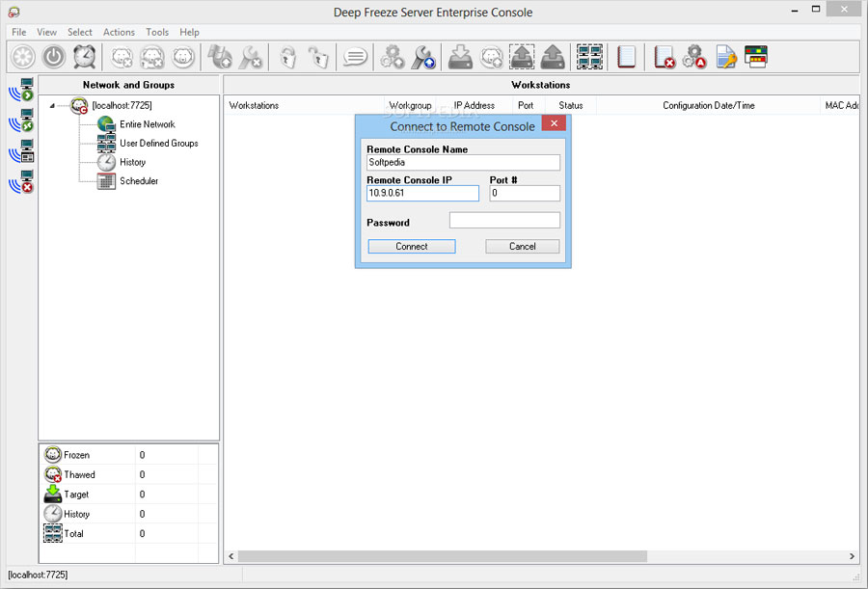Screen dimensions: 868x589
Task: Select User Defined Groups in the tree
Action: [159, 144]
